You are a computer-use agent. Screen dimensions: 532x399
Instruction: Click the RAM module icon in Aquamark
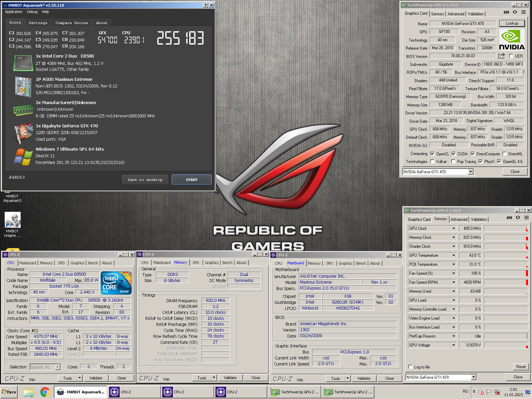(23, 110)
